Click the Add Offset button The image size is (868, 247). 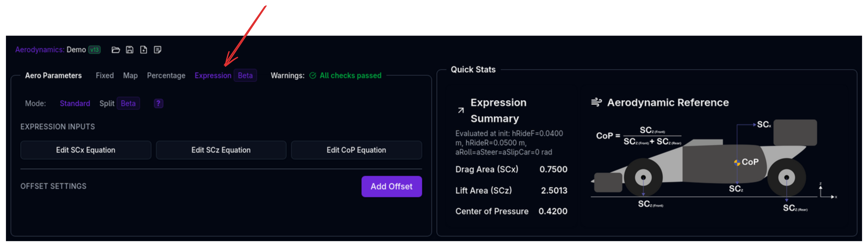click(392, 186)
